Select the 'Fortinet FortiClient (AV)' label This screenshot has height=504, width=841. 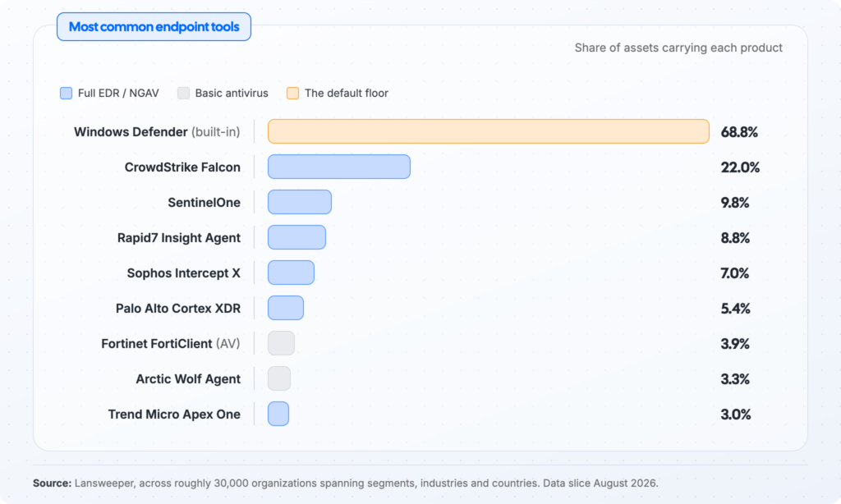coord(171,344)
